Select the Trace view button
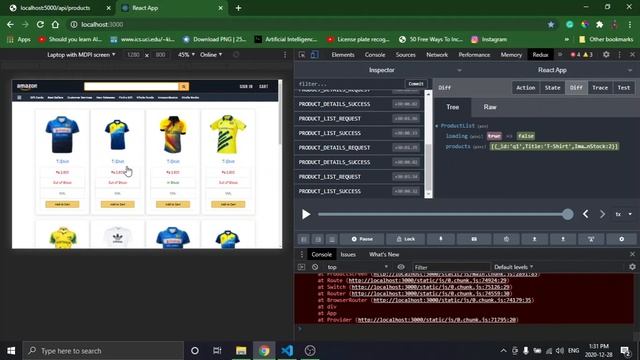 (x=600, y=87)
